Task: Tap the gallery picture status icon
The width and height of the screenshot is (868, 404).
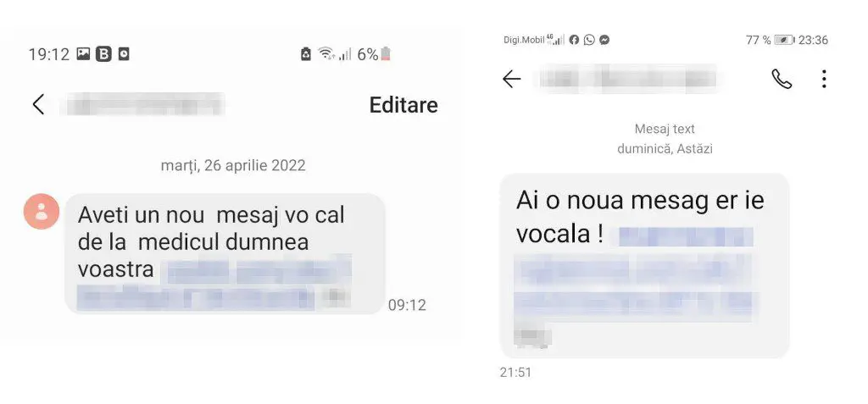Action: tap(83, 53)
